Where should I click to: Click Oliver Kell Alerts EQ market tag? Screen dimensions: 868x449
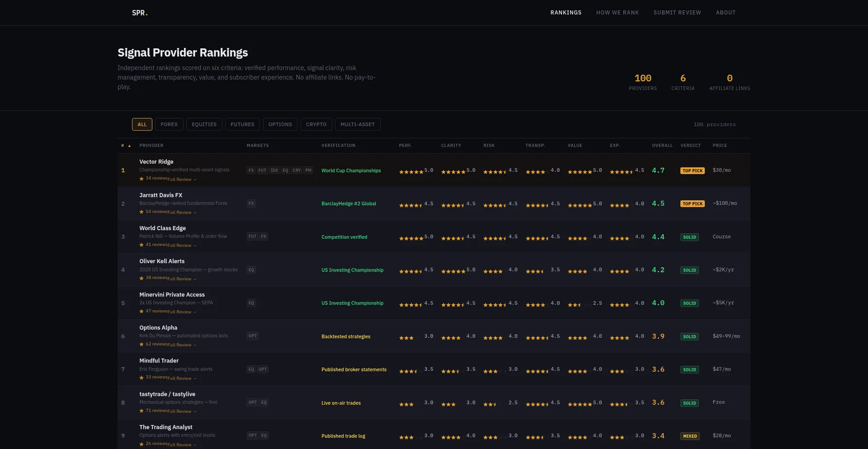pos(251,270)
